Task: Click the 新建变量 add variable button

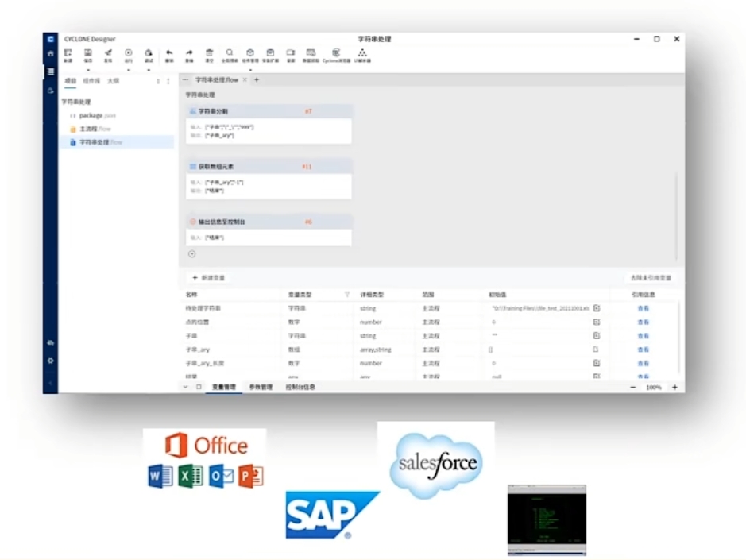Action: 208,278
